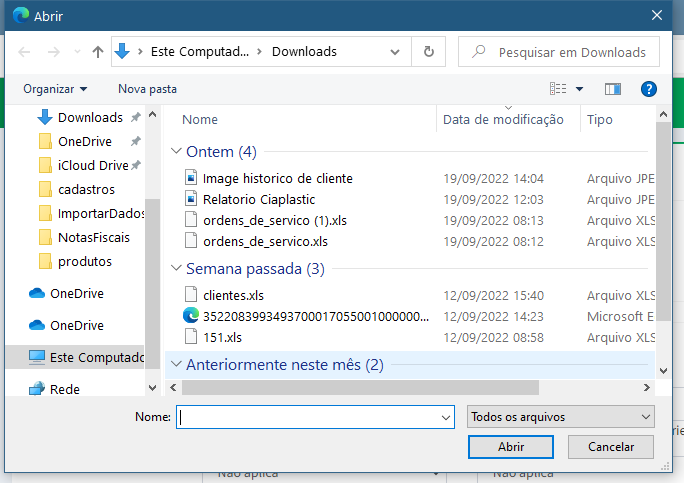Screen dimensions: 684x483
Task: Open Rede network location in sidebar
Action: click(x=64, y=389)
